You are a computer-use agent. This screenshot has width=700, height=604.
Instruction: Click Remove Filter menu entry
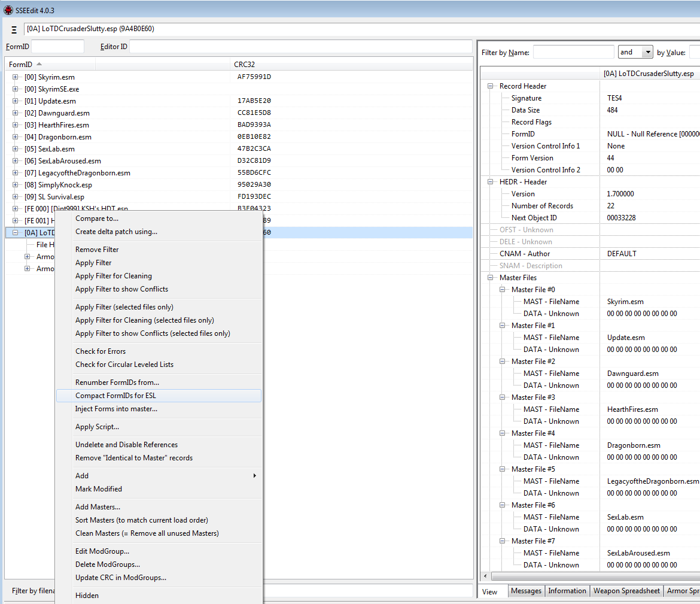tap(159, 249)
